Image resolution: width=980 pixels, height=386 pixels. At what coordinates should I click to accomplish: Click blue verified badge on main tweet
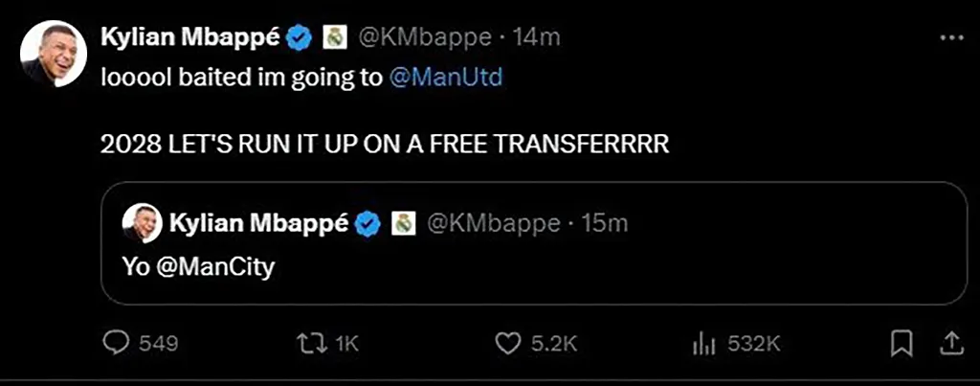pyautogui.click(x=301, y=38)
